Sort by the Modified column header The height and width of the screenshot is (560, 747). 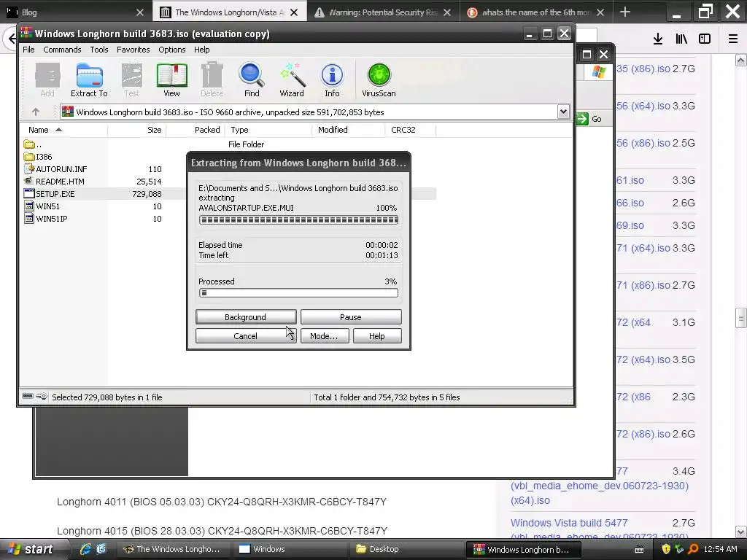pyautogui.click(x=348, y=130)
